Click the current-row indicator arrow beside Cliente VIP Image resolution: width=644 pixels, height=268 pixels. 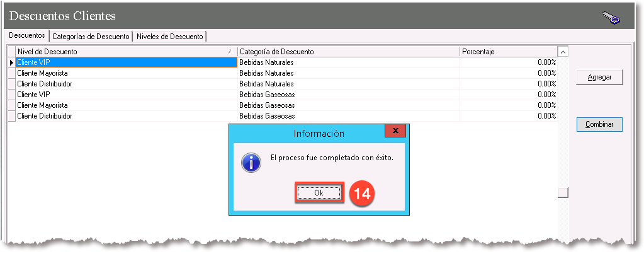pos(12,62)
